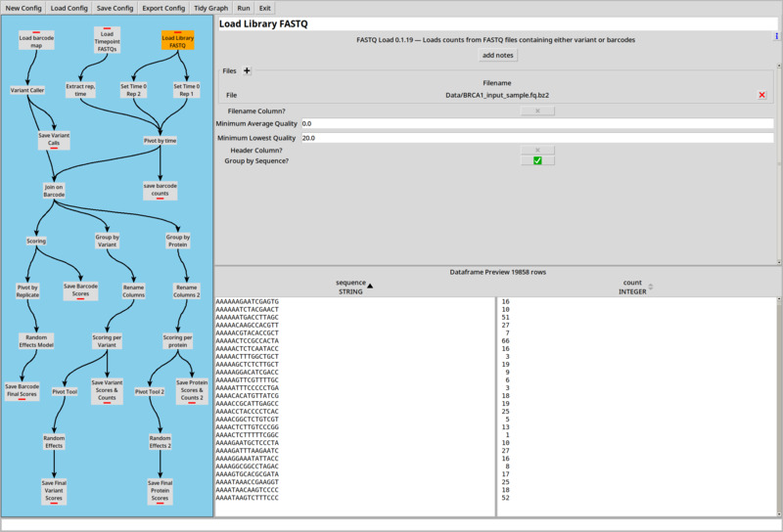Open Load Config
Viewport: 783px width, 532px height.
pos(69,8)
